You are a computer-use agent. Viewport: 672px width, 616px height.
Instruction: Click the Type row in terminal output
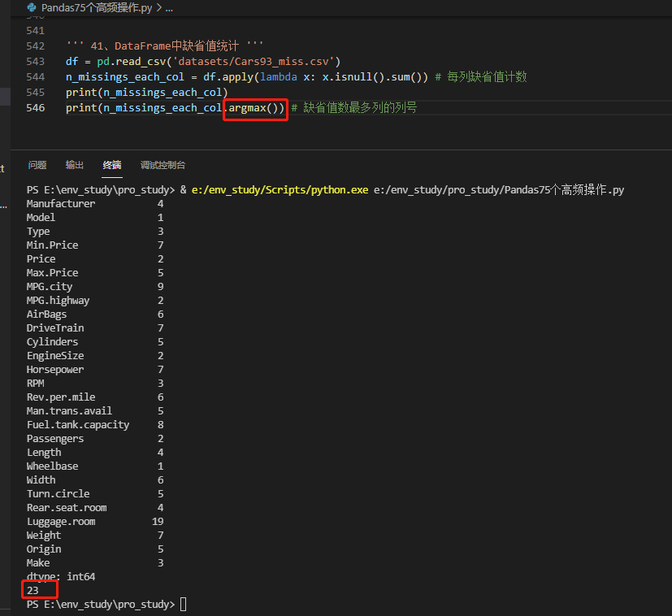pyautogui.click(x=95, y=232)
